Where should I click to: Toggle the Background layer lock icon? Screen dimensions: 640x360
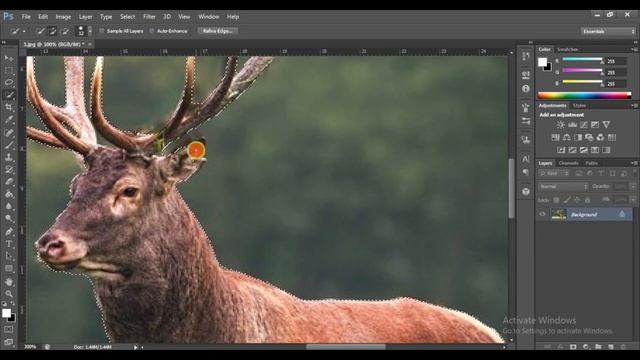tap(622, 214)
